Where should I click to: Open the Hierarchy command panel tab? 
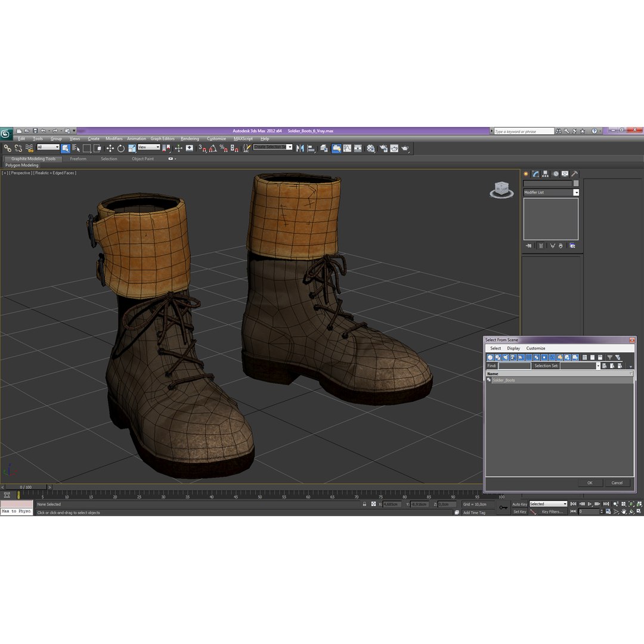point(546,174)
